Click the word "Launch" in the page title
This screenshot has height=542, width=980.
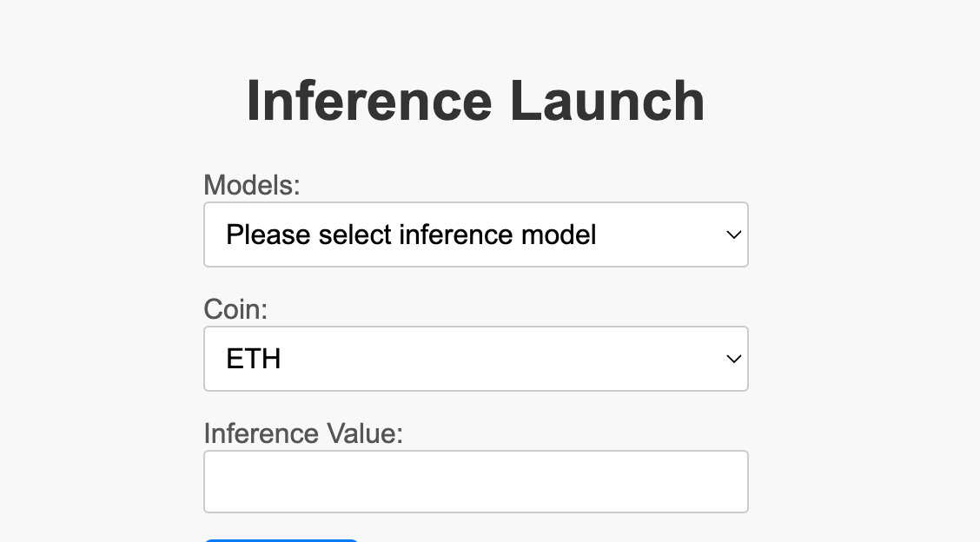[x=606, y=101]
